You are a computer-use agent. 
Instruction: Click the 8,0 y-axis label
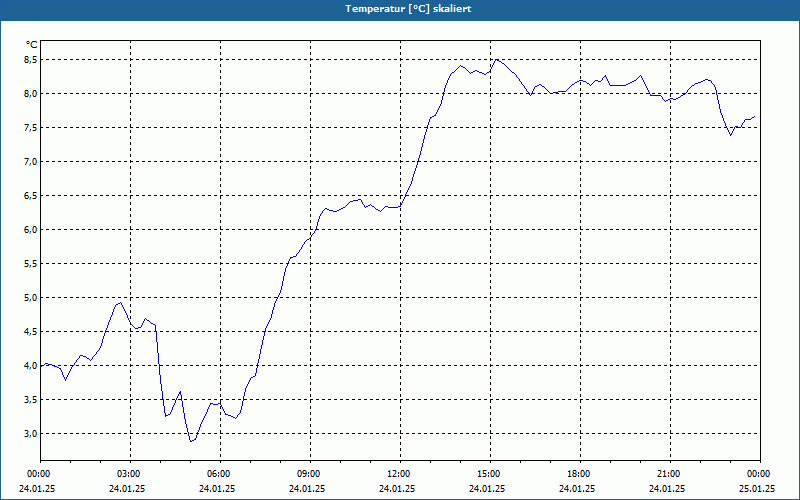tap(31, 94)
